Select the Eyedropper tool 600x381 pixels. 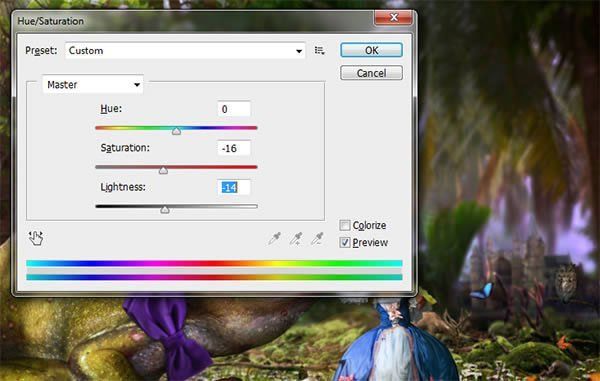[x=274, y=239]
